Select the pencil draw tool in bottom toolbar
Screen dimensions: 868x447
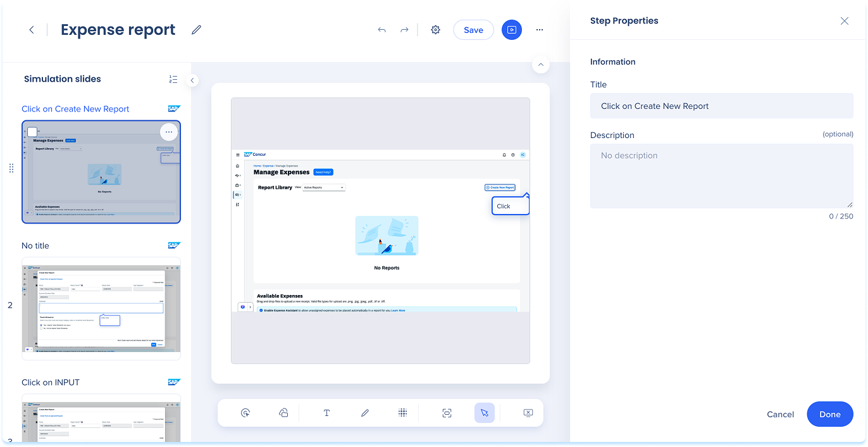coord(364,413)
